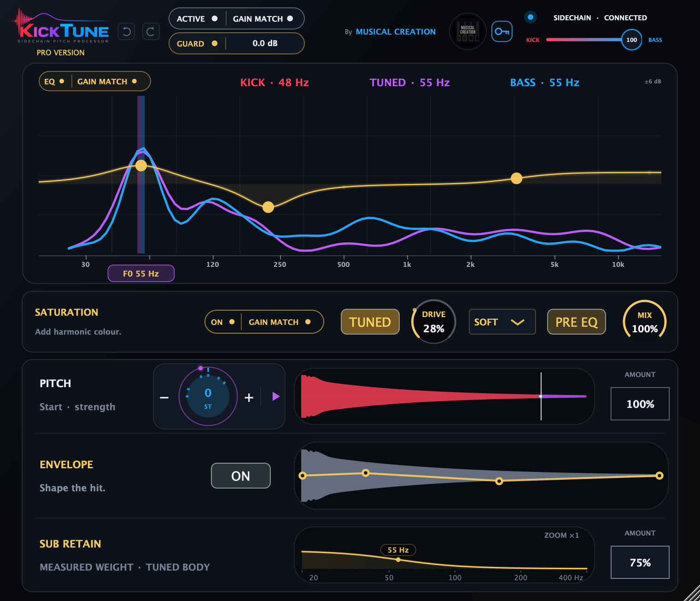
Task: Click the TUNED · 55 Hz readout
Action: pos(410,82)
